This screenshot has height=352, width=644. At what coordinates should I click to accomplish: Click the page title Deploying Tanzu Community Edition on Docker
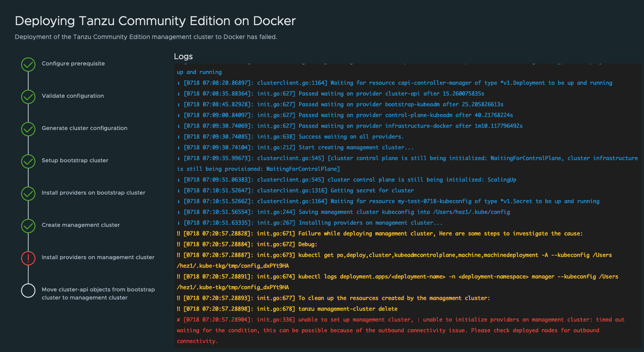pyautogui.click(x=155, y=21)
